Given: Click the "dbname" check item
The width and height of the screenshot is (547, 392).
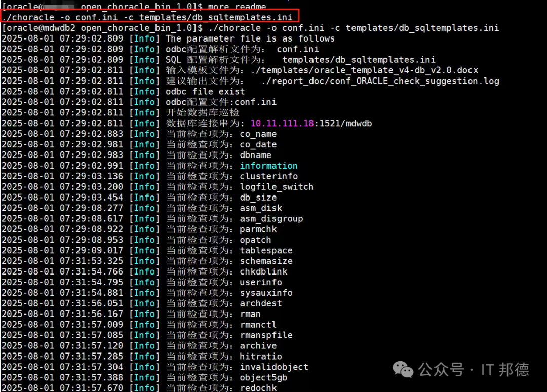Looking at the screenshot, I should [x=255, y=155].
